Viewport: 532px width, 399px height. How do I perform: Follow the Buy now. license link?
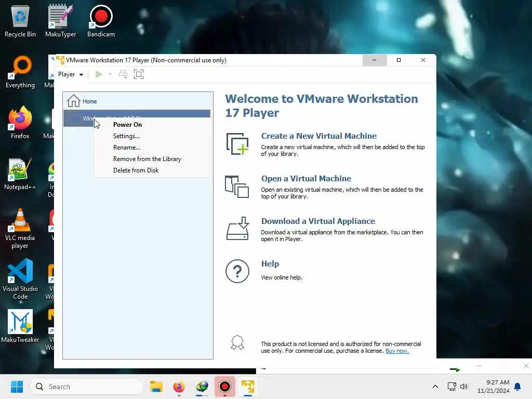coord(397,351)
